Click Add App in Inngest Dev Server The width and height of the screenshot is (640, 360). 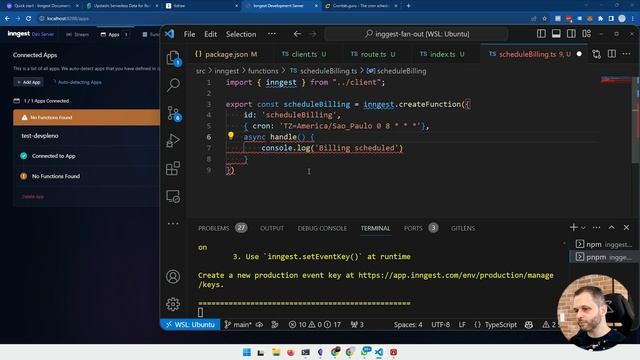(29, 82)
